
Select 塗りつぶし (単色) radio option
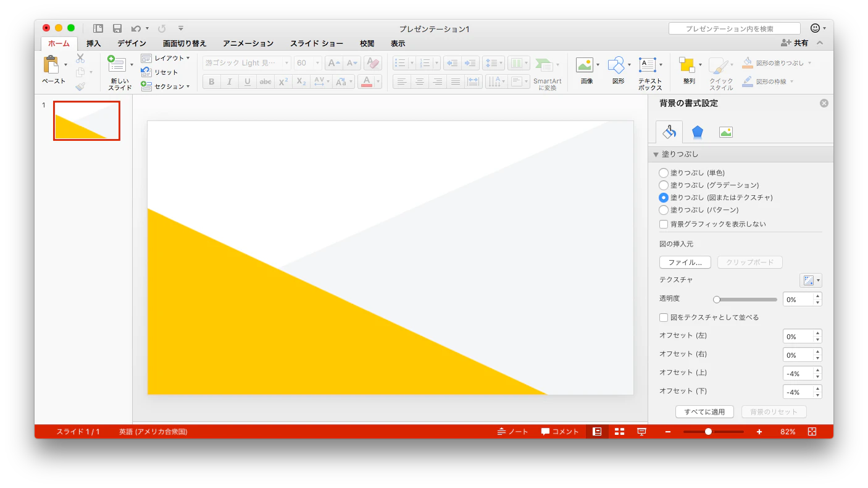pos(664,173)
